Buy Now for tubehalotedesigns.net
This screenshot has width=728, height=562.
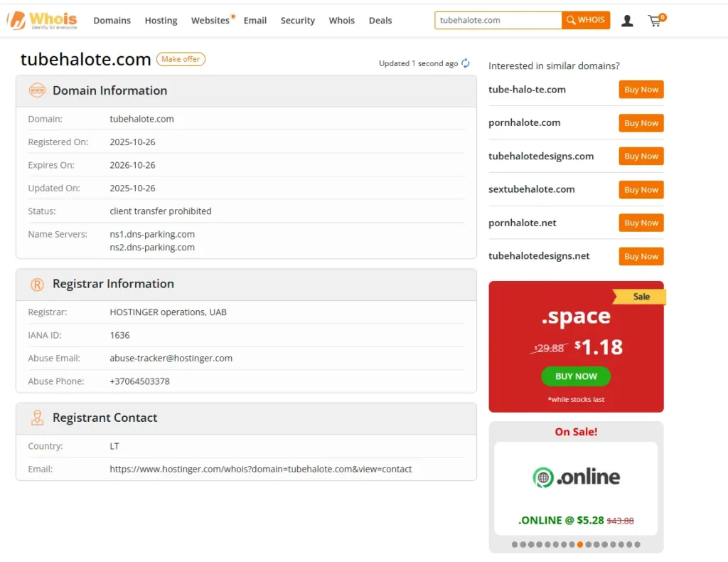[x=641, y=256]
